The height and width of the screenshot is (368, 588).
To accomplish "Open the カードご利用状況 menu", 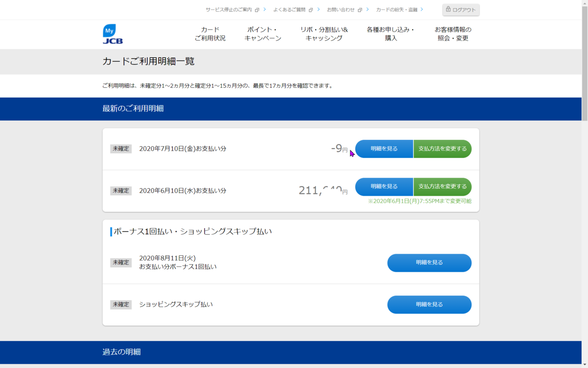I will point(210,34).
